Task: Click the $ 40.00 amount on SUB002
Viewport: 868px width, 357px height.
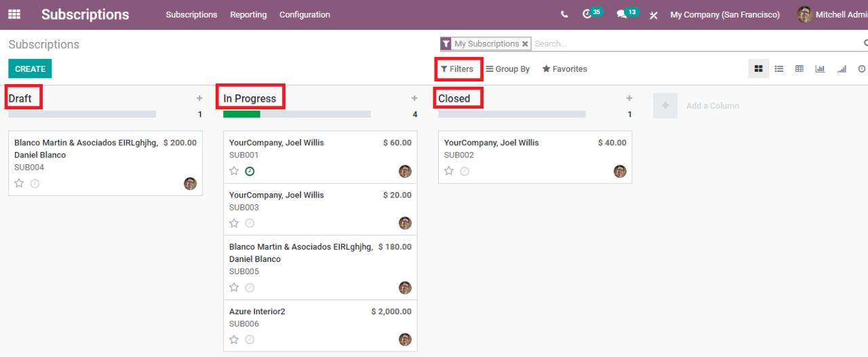Action: pos(612,143)
